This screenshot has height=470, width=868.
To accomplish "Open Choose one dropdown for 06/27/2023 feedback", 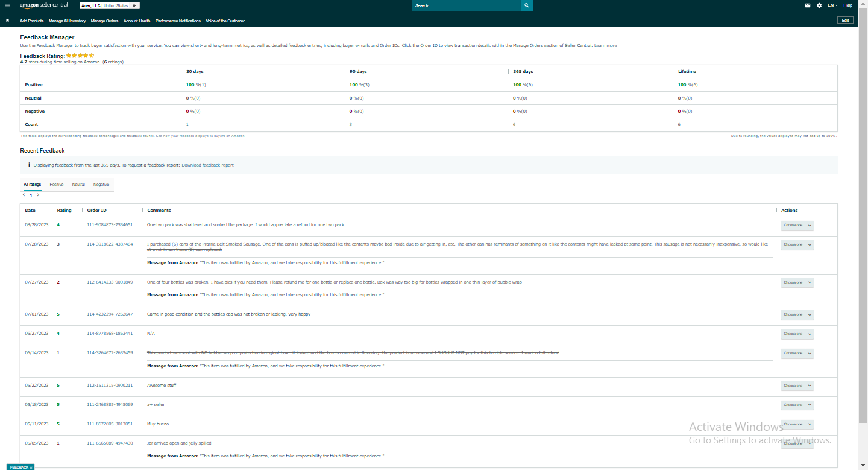I will 797,334.
